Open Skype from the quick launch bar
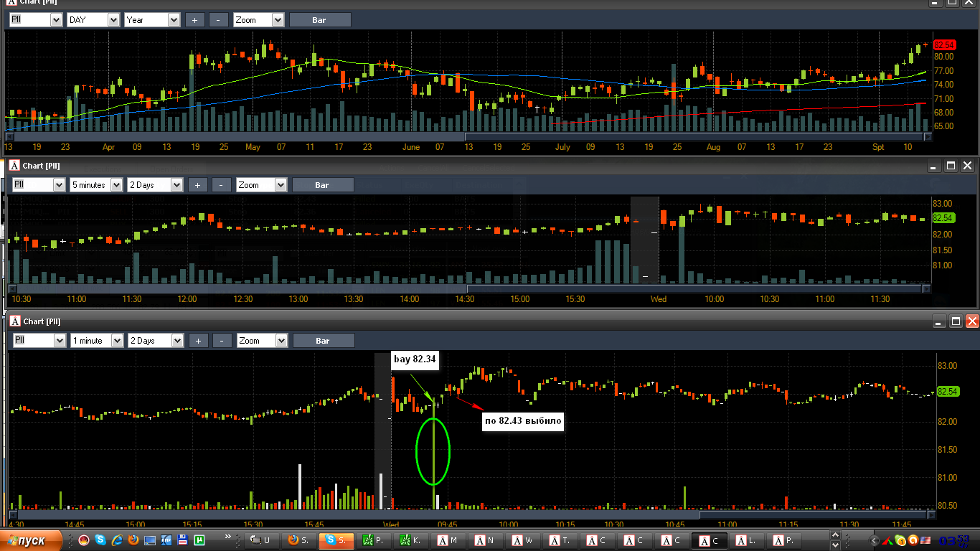The width and height of the screenshot is (980, 551). tap(100, 540)
